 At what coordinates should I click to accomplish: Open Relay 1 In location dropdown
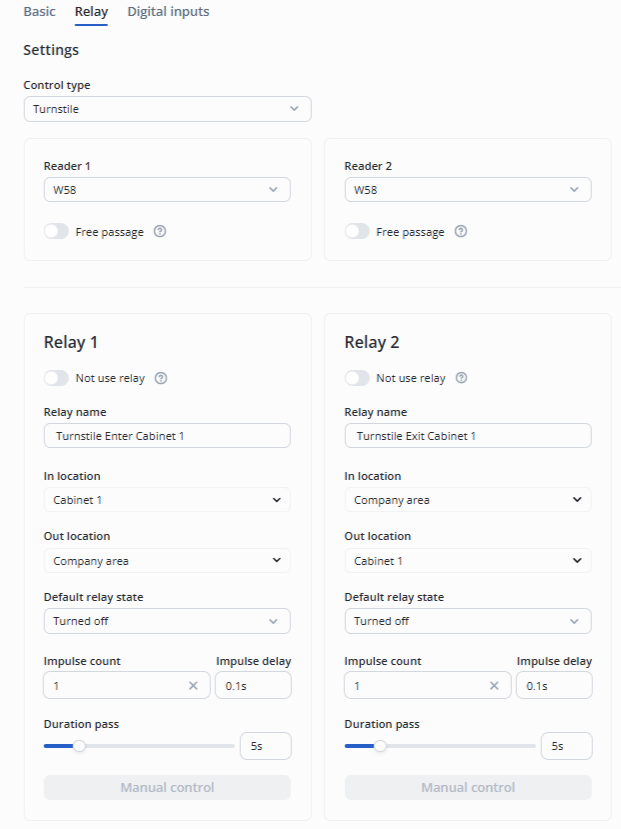pos(167,500)
